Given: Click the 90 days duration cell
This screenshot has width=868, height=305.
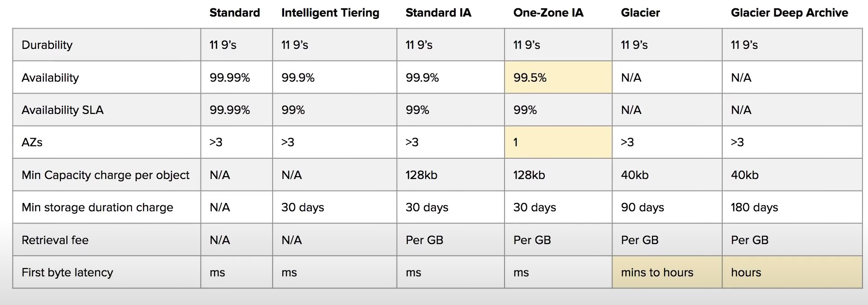Looking at the screenshot, I should (x=642, y=208).
